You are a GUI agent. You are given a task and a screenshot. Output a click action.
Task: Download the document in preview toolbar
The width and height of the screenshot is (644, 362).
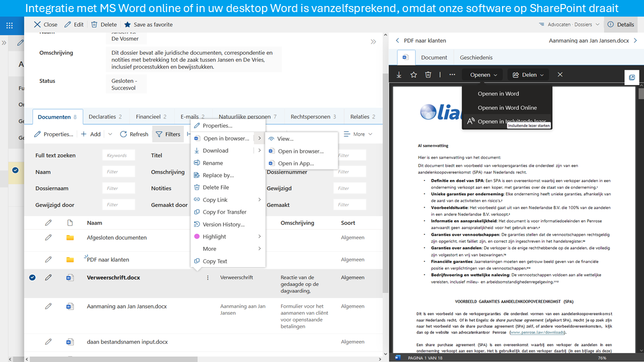click(x=399, y=74)
